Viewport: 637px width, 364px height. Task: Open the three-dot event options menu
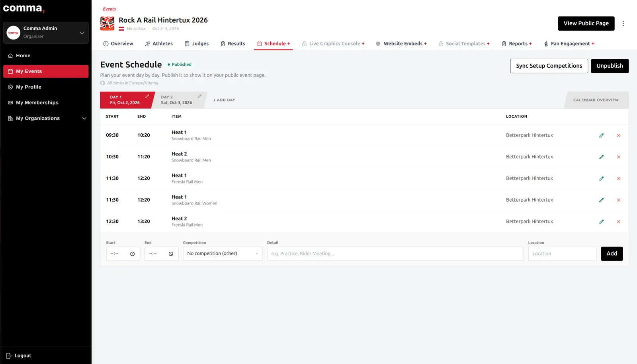pyautogui.click(x=623, y=23)
